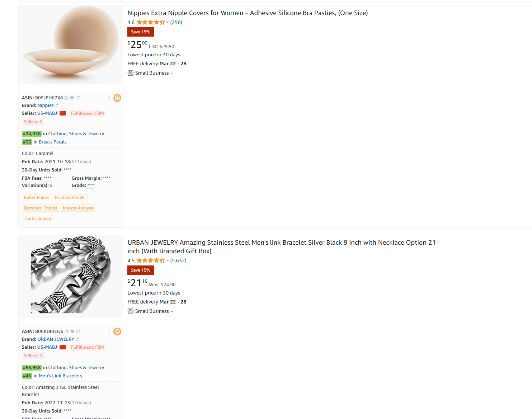
Task: Favorite the Nippies product with the heart icon
Action: pyautogui.click(x=72, y=98)
